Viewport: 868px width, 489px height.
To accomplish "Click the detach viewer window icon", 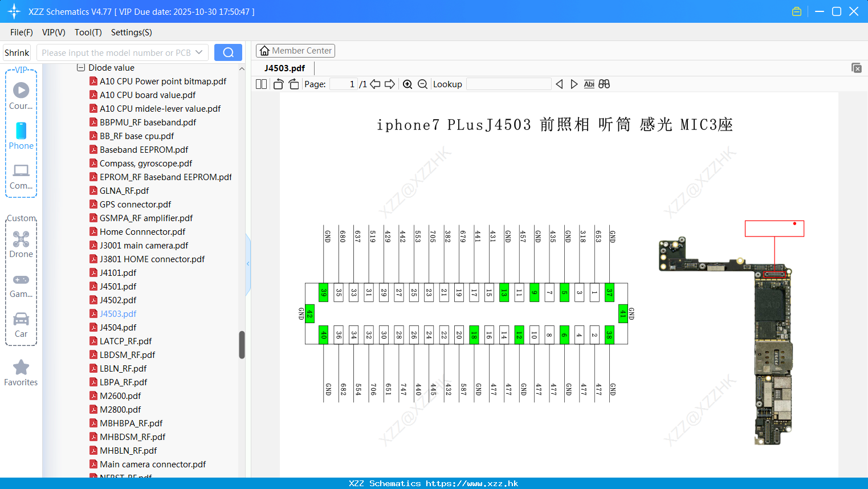I will pos(857,68).
